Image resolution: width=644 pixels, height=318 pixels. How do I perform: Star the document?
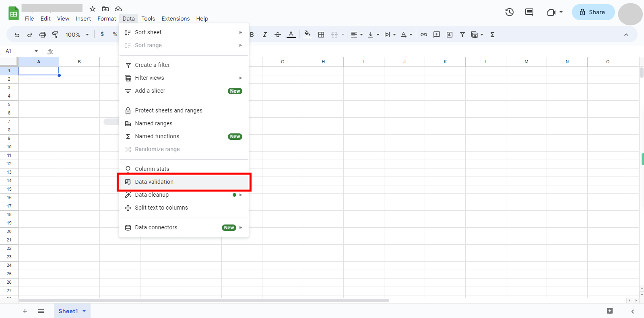pos(93,9)
